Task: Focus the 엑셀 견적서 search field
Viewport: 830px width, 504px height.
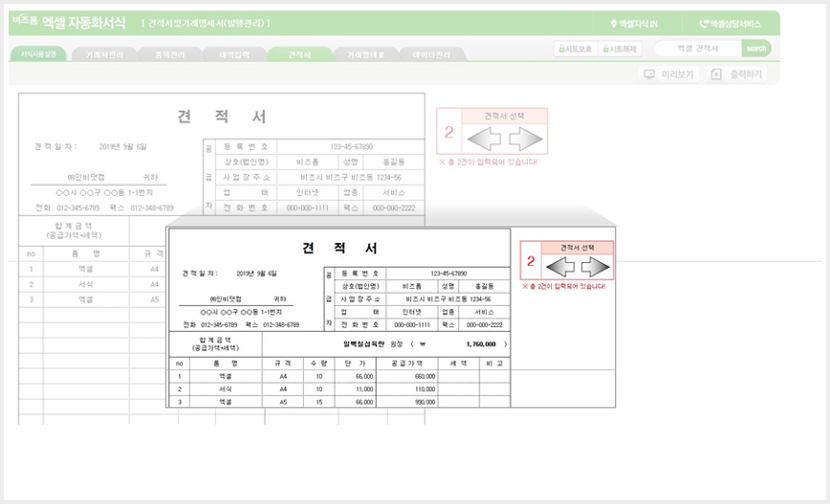Action: pyautogui.click(x=698, y=48)
